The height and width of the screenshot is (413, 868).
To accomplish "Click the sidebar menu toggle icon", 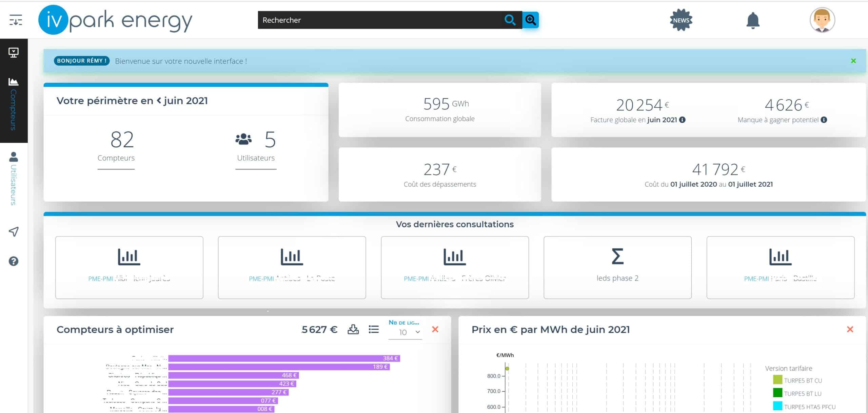I will click(x=16, y=20).
